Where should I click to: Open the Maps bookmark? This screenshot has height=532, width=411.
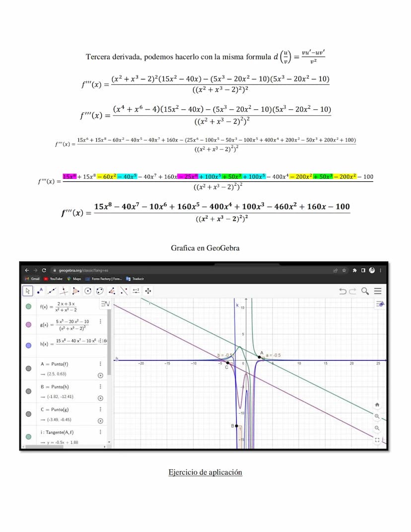tap(74, 279)
